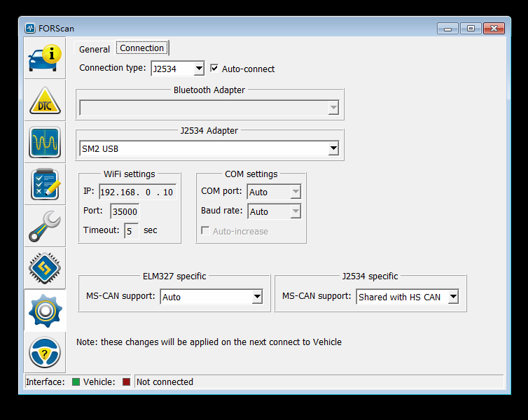The width and height of the screenshot is (528, 420).
Task: Toggle the Auto-connect checkbox
Action: 214,69
